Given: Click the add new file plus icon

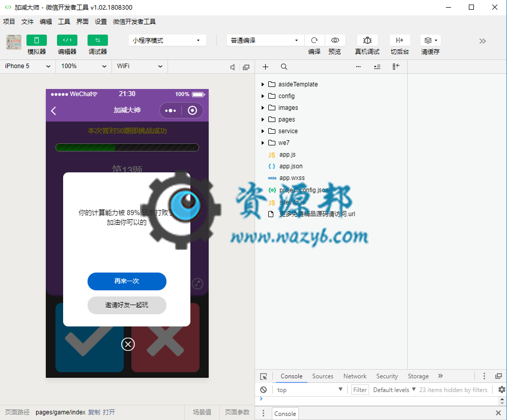Looking at the screenshot, I should (266, 67).
